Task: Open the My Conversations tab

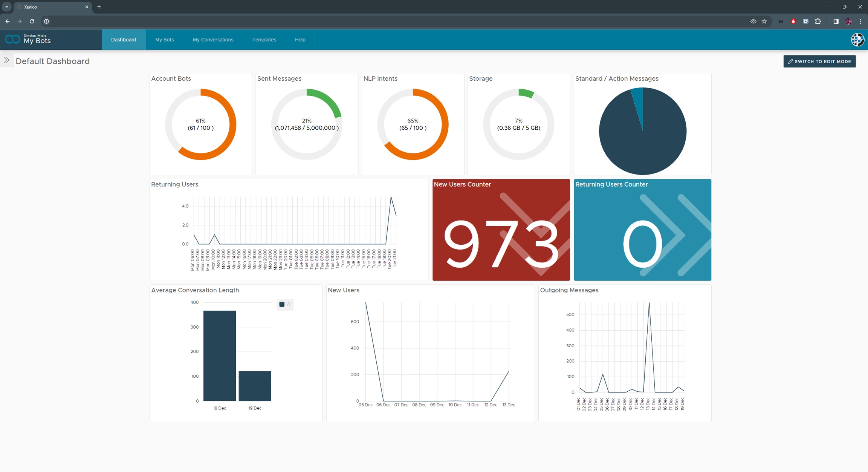Action: click(x=213, y=40)
